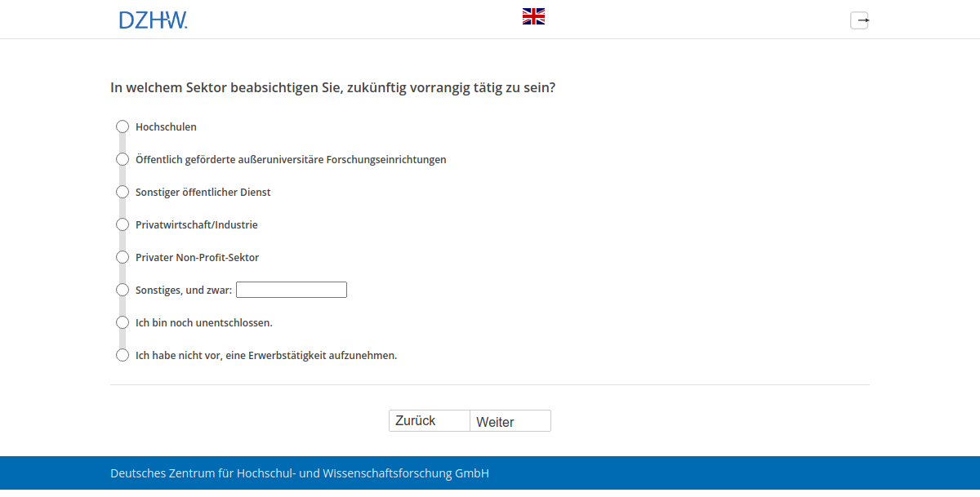The height and width of the screenshot is (497, 980).
Task: Open the DZHW logo link
Action: (153, 20)
